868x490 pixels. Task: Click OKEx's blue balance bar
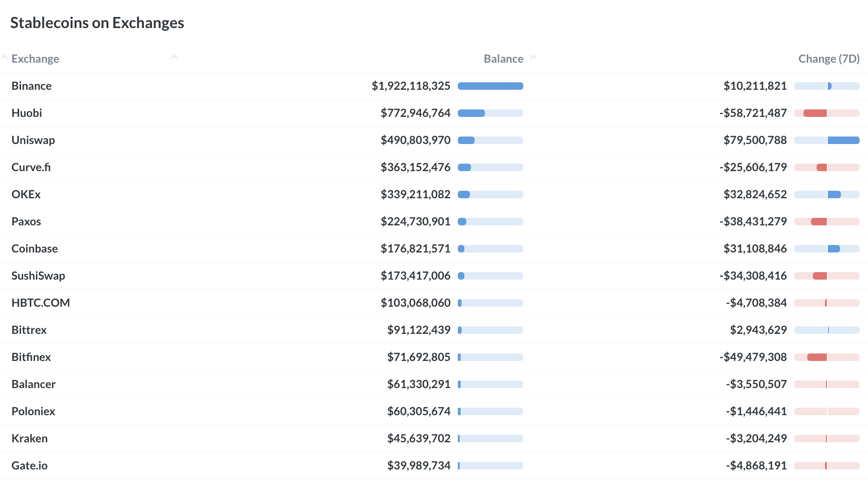(x=464, y=195)
